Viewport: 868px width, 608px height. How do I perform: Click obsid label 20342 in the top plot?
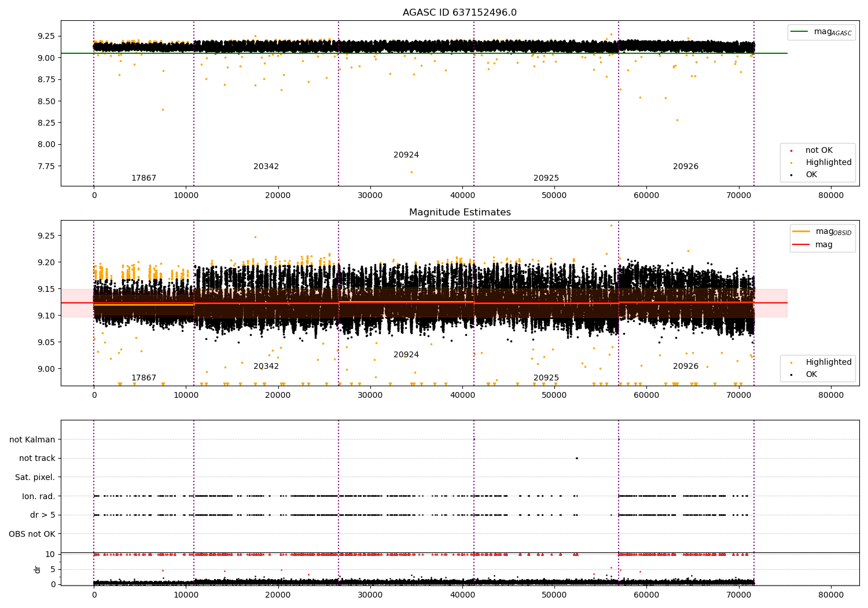tap(266, 167)
